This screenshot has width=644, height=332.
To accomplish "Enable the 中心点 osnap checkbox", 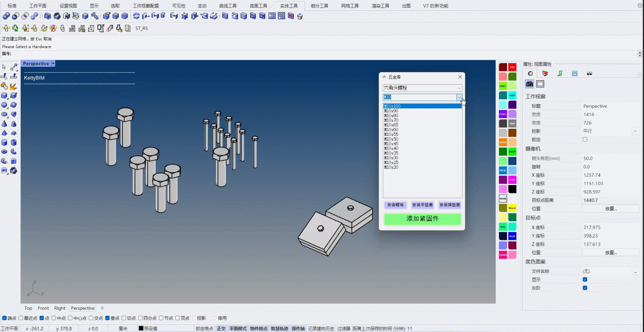I will 70,318.
